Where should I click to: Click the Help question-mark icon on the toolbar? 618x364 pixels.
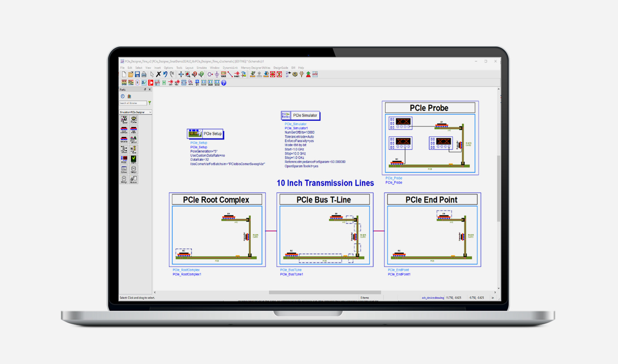tap(223, 82)
